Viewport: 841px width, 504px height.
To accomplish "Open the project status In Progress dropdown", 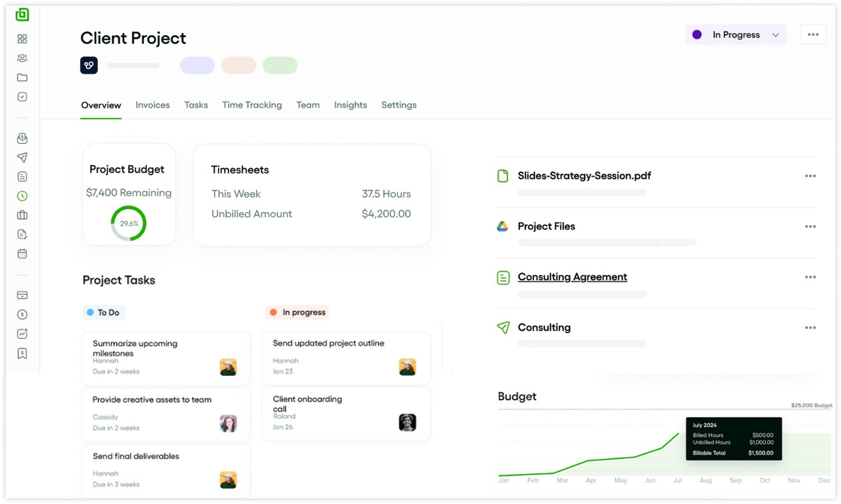I will click(x=736, y=35).
